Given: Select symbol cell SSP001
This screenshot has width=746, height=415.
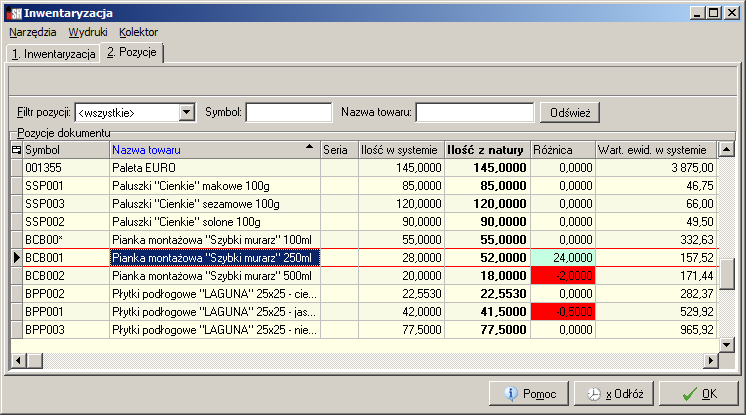Looking at the screenshot, I should pyautogui.click(x=66, y=186).
